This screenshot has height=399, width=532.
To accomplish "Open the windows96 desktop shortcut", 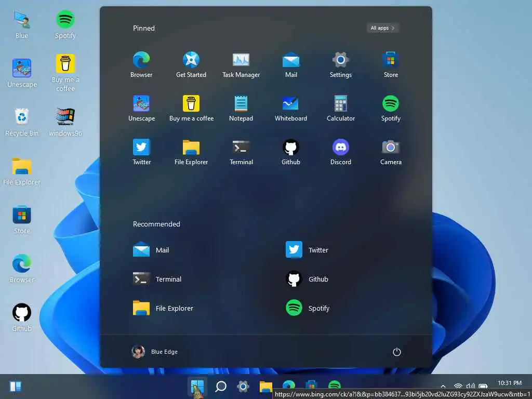I will pyautogui.click(x=65, y=122).
